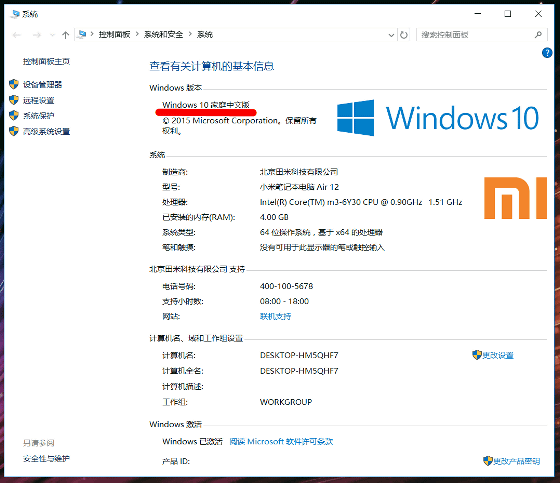Click shield icon beside 系统保护
Image resolution: width=560 pixels, height=483 pixels.
coord(14,115)
